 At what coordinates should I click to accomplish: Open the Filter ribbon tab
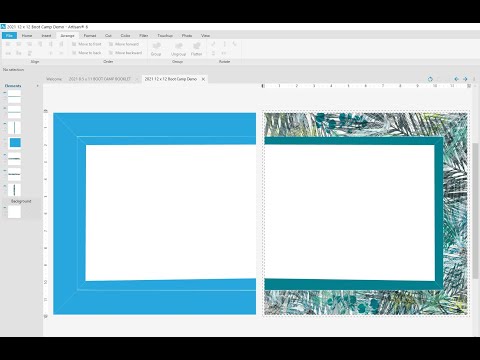144,35
